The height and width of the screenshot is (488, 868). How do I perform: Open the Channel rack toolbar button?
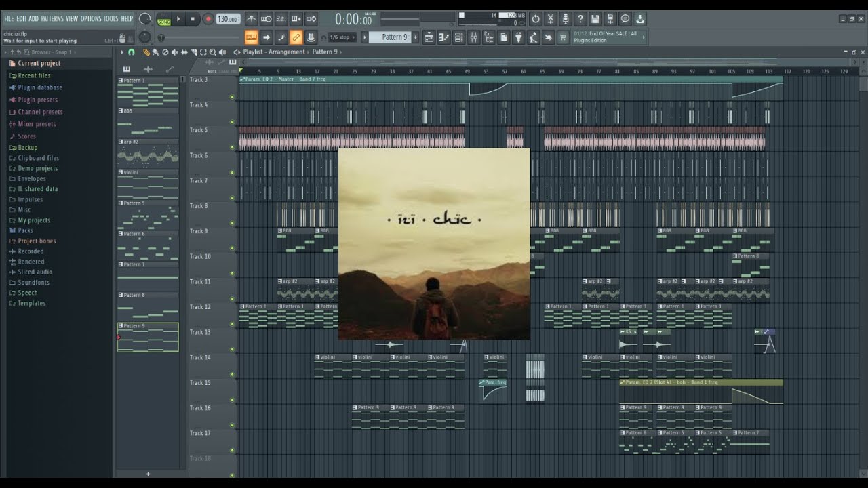[458, 37]
